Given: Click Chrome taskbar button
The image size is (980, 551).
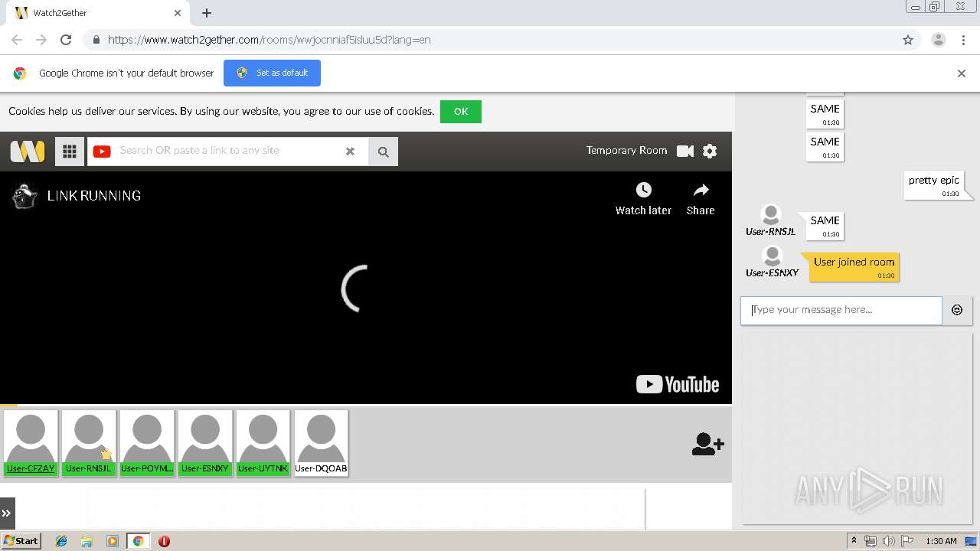Looking at the screenshot, I should point(138,541).
